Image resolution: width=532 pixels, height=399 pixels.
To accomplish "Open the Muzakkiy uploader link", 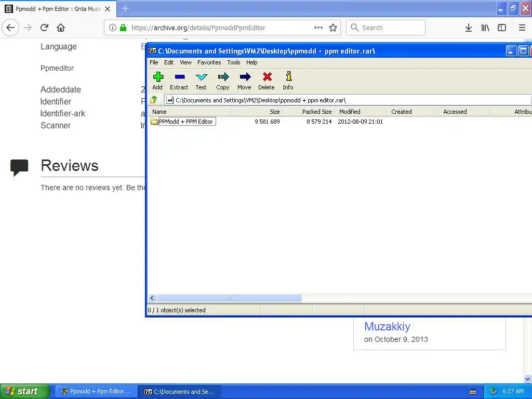I will (387, 326).
